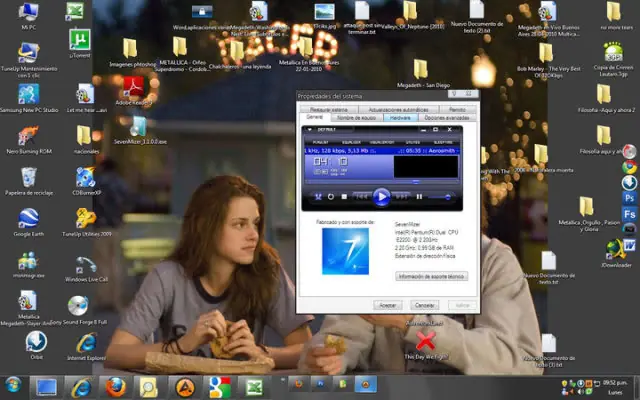Click the record circle button in player

click(331, 197)
